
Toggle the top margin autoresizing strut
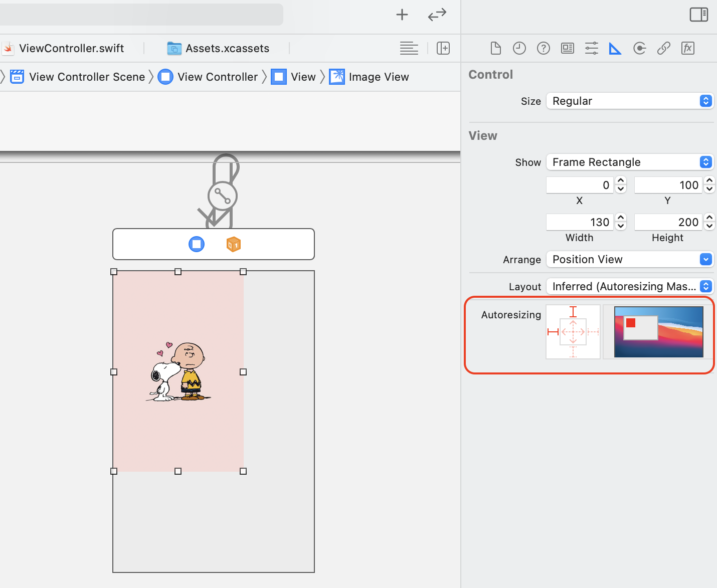click(x=573, y=312)
